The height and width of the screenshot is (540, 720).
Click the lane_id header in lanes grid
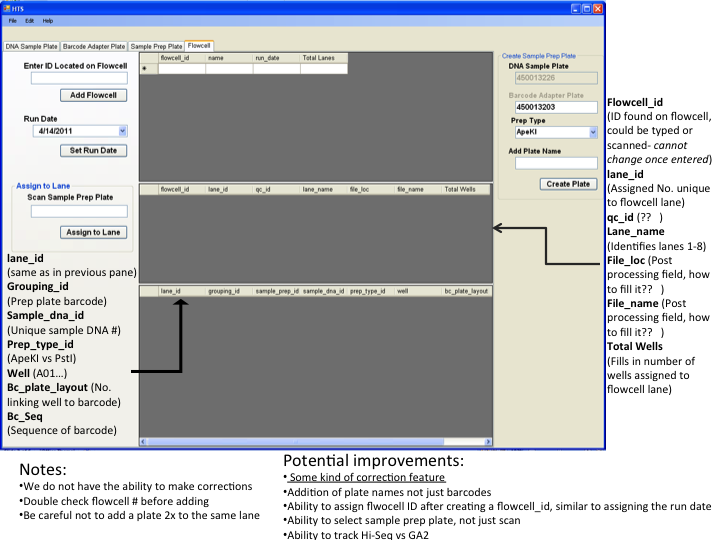coord(229,189)
